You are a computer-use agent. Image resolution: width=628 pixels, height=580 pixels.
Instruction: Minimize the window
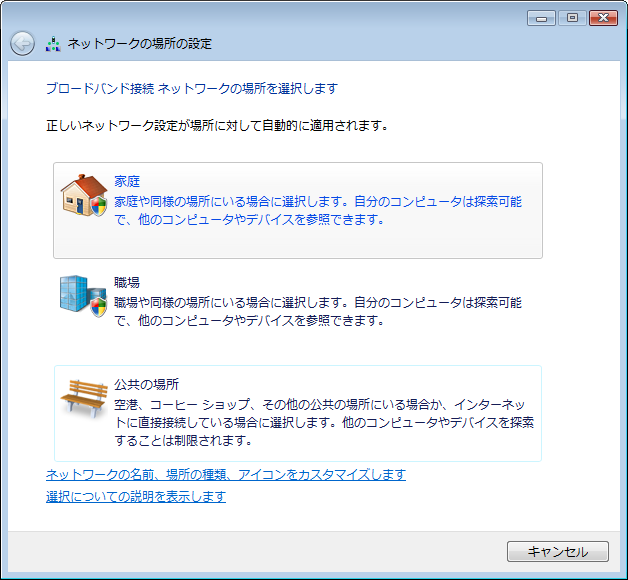coord(541,18)
